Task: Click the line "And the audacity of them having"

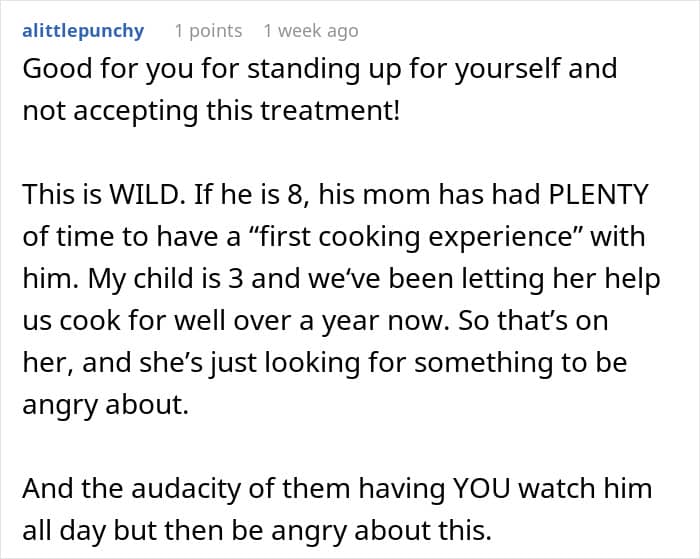Action: [x=220, y=489]
